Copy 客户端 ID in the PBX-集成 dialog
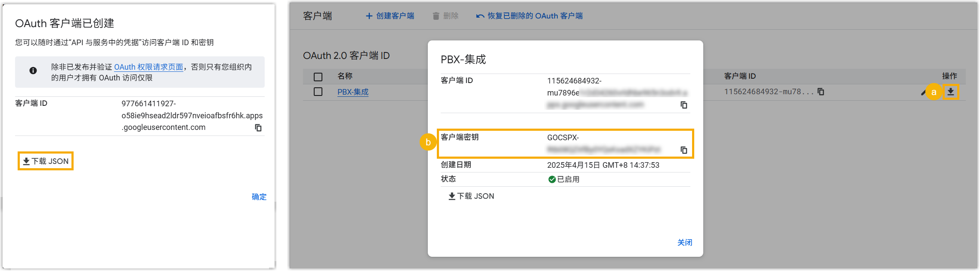 coord(683,105)
